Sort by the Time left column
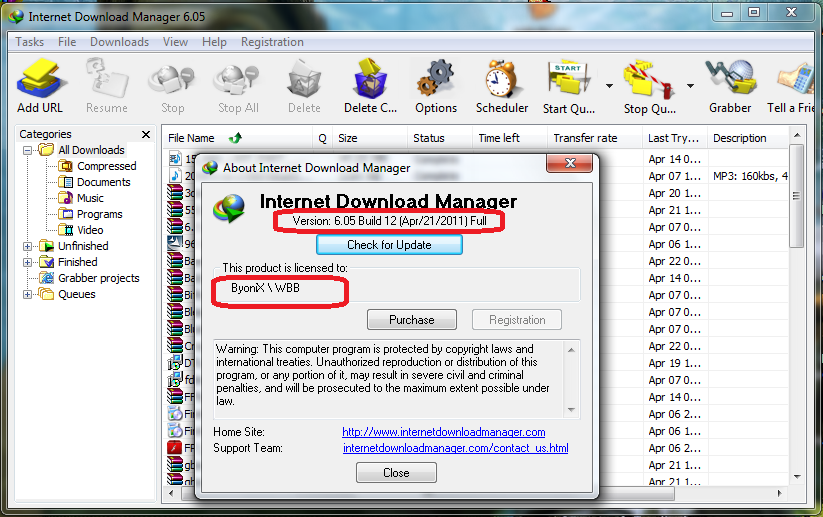Image resolution: width=823 pixels, height=517 pixels. pos(510,138)
